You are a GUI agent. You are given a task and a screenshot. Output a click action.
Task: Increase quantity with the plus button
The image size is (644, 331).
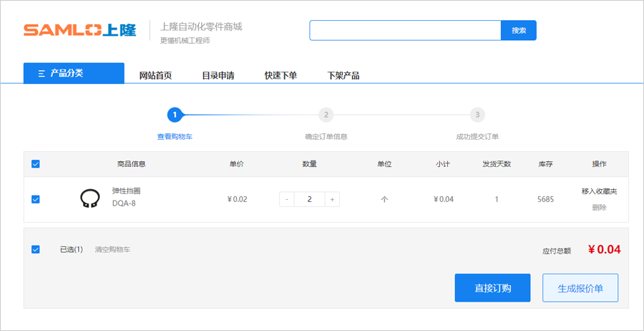click(331, 199)
